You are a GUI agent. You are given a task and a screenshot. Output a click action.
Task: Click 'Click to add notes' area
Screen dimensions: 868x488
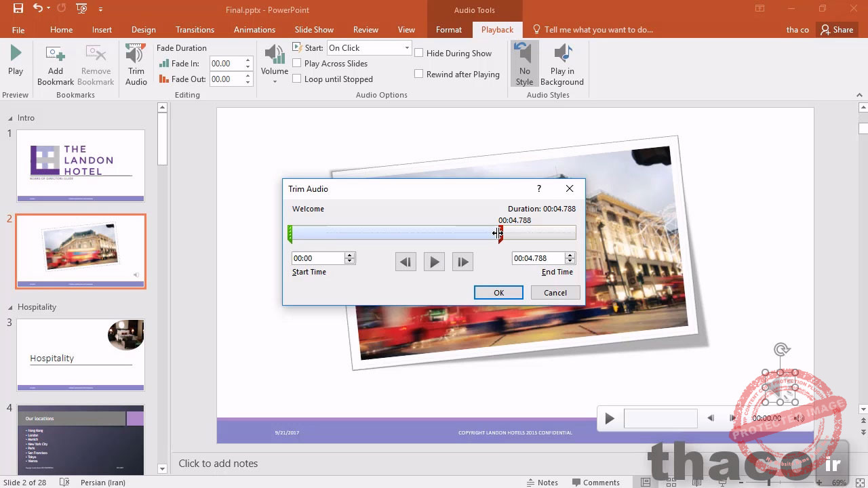click(218, 464)
